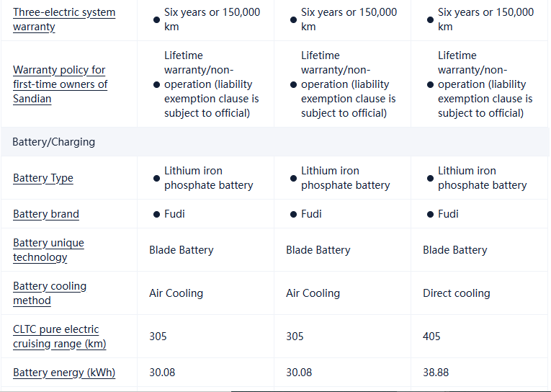551x392 pixels.
Task: Click the Direct cooling cell value
Action: 456,293
